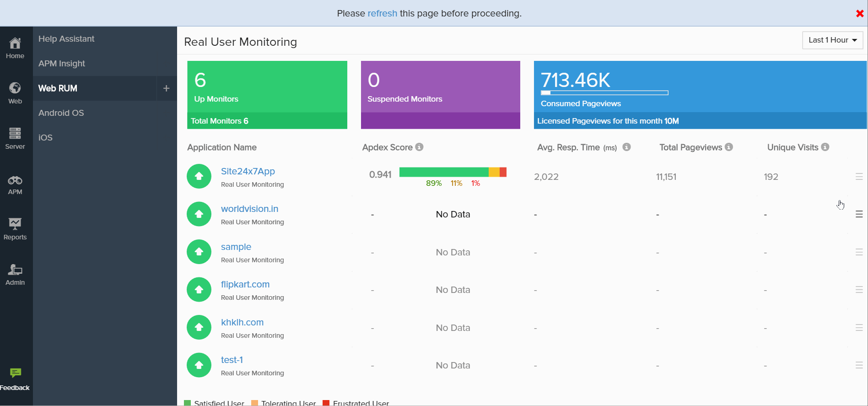The width and height of the screenshot is (868, 406).
Task: Click the refresh link in the banner
Action: click(382, 13)
